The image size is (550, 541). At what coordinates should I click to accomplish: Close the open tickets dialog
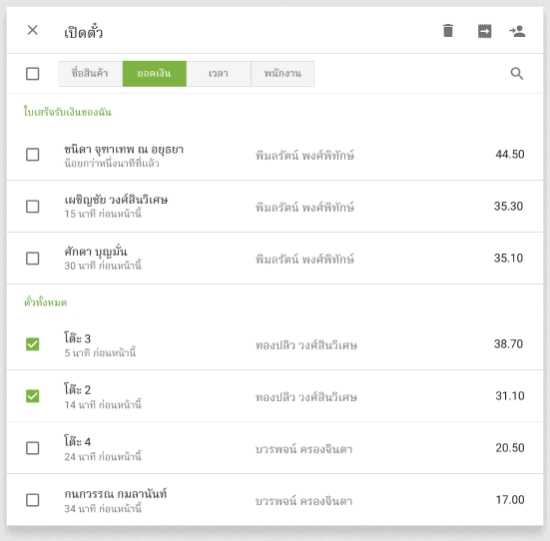point(33,30)
